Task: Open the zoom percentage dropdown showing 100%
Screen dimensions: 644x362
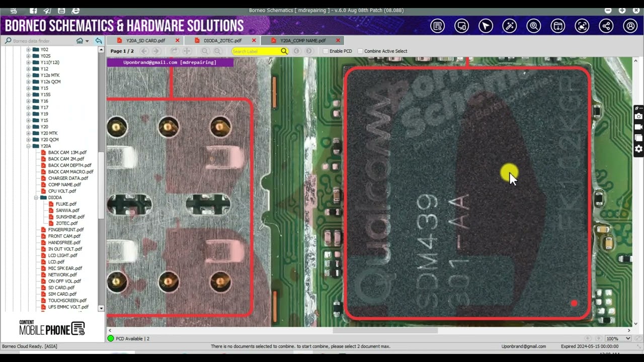Action: [618, 338]
